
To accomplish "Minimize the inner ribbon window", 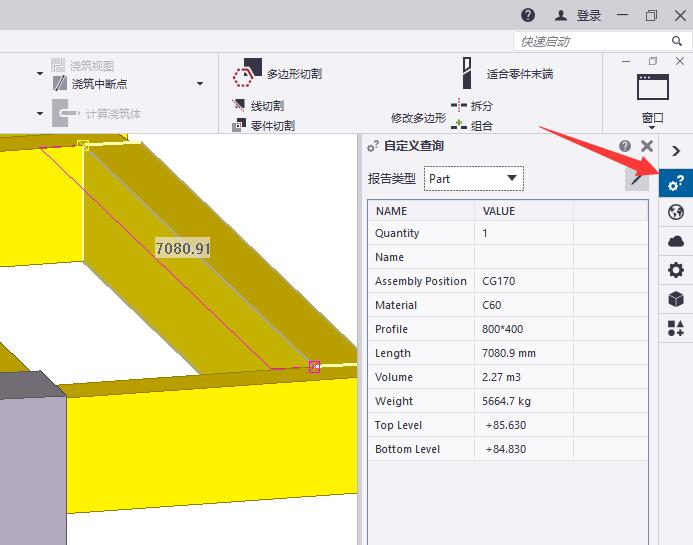I will tap(626, 61).
